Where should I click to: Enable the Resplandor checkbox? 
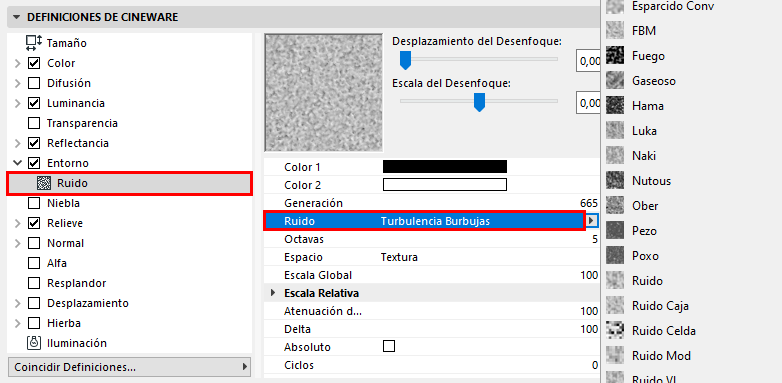click(34, 283)
